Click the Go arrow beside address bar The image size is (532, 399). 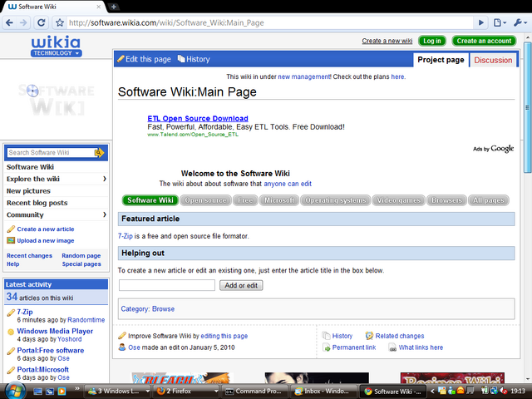pyautogui.click(x=480, y=22)
